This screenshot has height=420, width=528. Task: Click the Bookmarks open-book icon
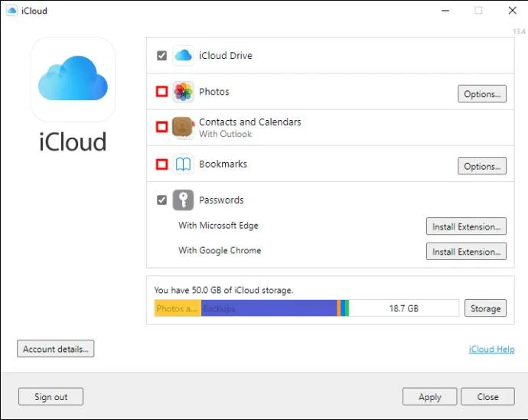pos(183,164)
